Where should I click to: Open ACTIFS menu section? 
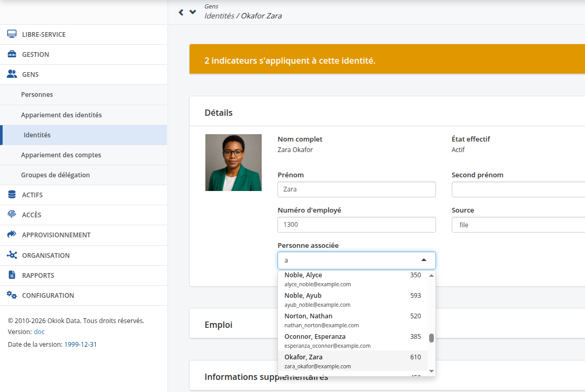point(84,195)
